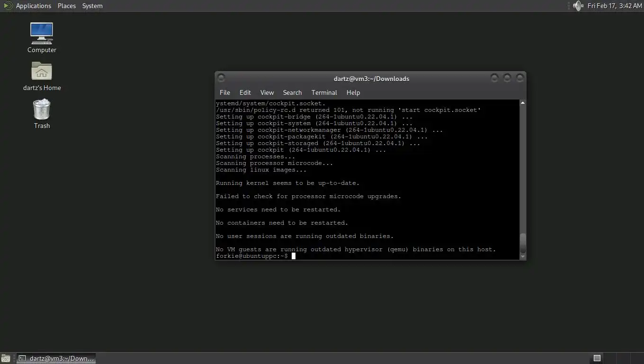Minimize the terminal window
Image resolution: width=644 pixels, height=364 pixels.
click(494, 78)
